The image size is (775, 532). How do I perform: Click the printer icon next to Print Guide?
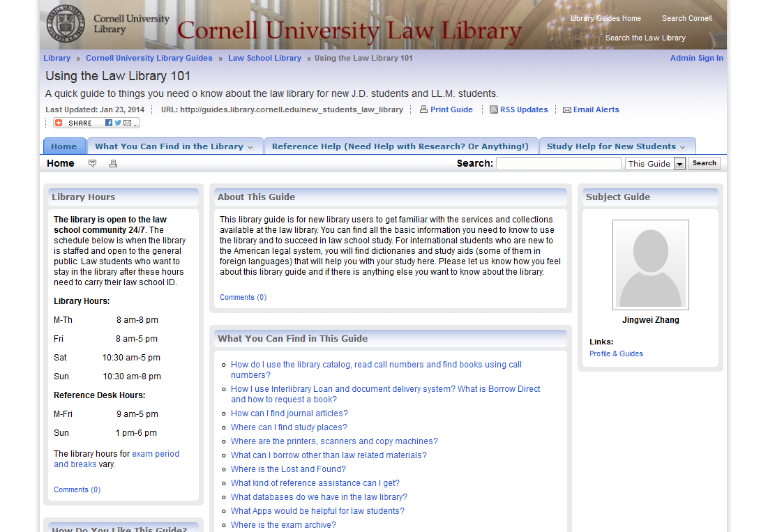pyautogui.click(x=423, y=109)
